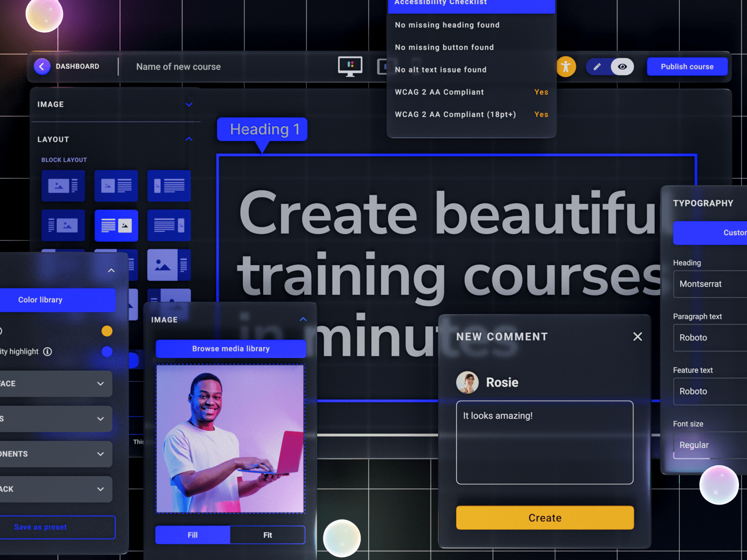Click 'WCAG 2 AA Compliant' row
The image size is (747, 560).
tap(472, 92)
